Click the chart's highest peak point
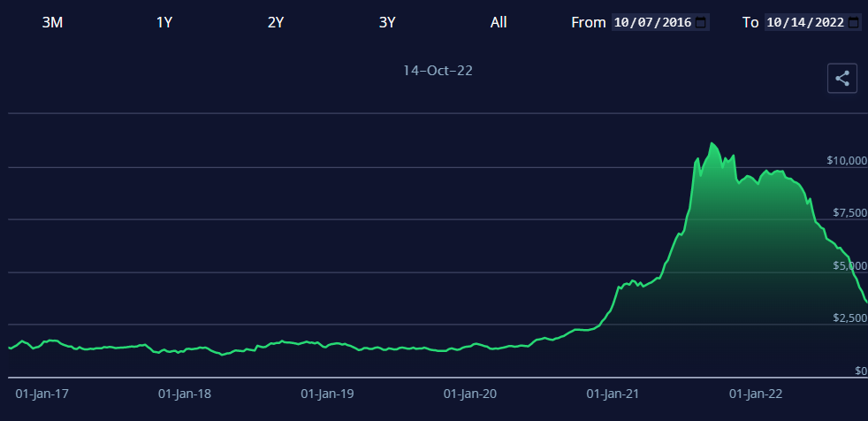The height and width of the screenshot is (421, 868). tap(712, 143)
